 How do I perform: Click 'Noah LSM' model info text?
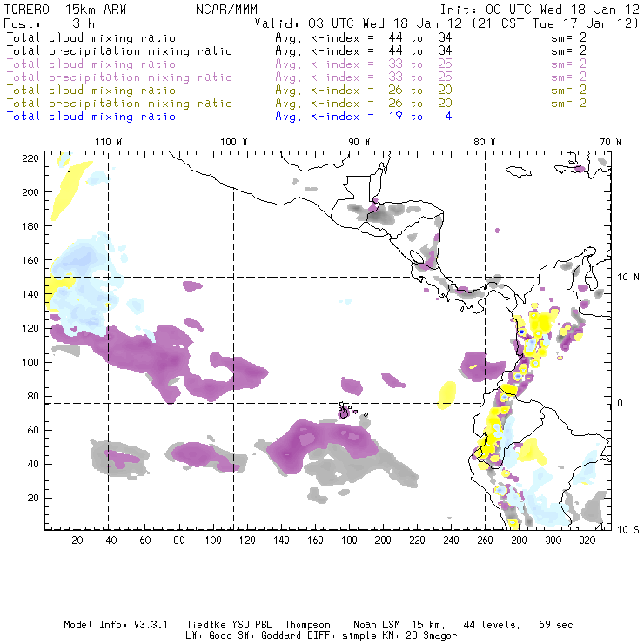(377, 625)
